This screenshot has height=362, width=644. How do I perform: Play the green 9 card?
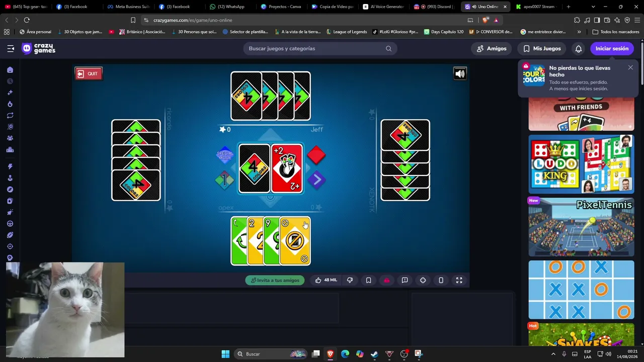tap(271, 241)
